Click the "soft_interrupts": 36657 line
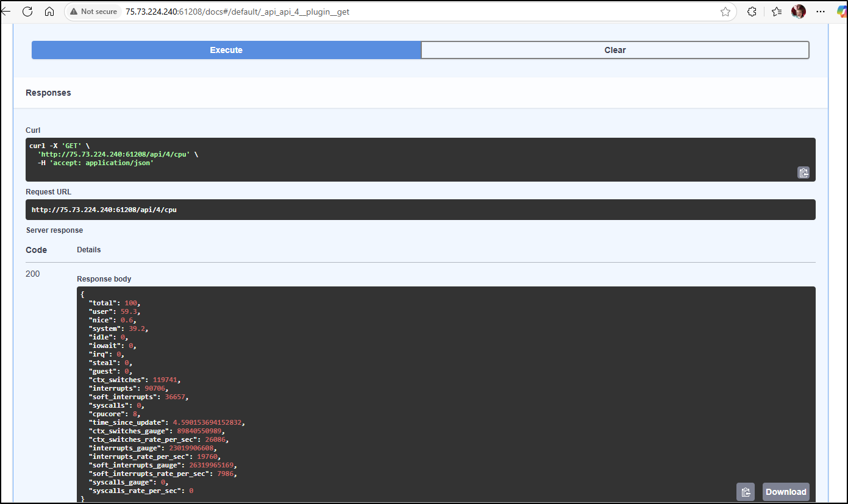The height and width of the screenshot is (504, 848). point(139,397)
